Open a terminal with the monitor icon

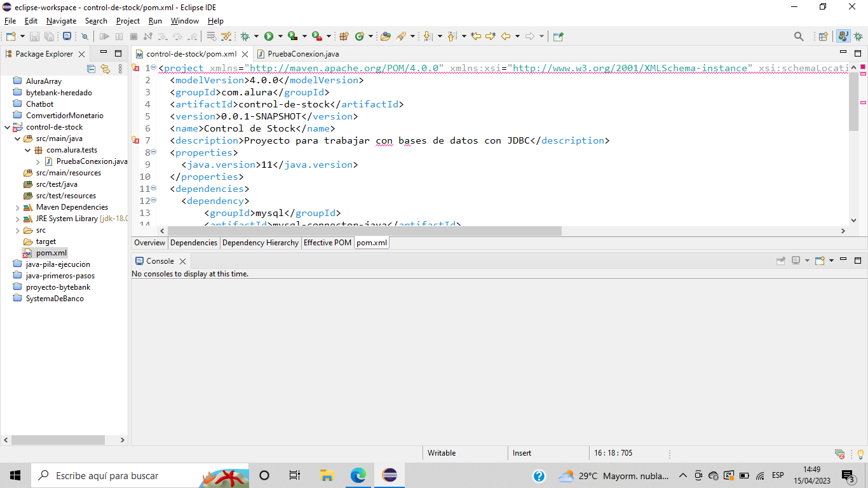pyautogui.click(x=67, y=37)
